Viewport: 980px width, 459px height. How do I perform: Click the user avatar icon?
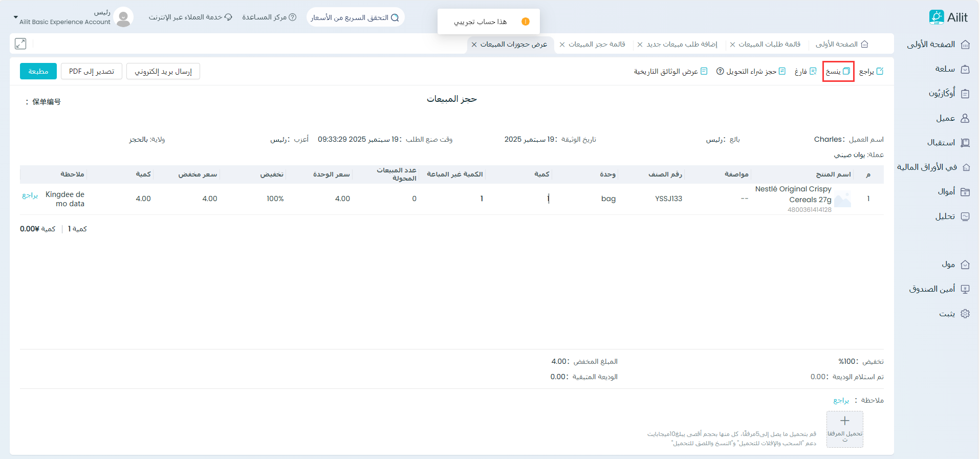tap(123, 17)
